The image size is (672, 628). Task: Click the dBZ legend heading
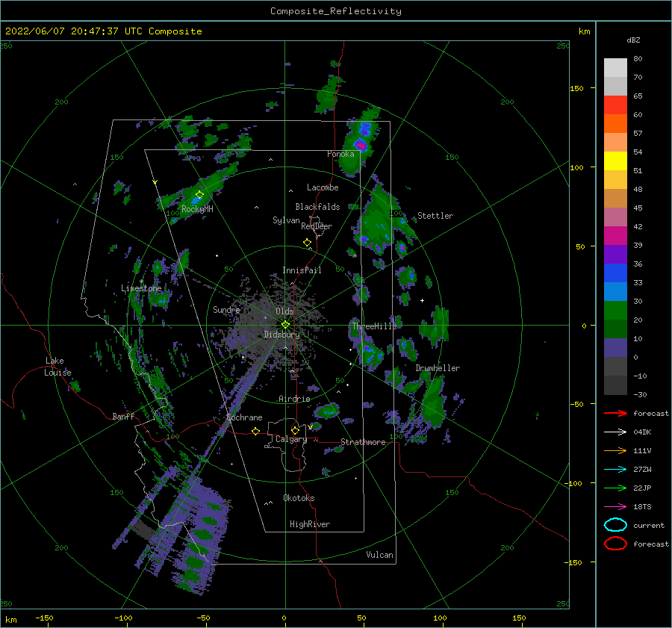[x=633, y=40]
